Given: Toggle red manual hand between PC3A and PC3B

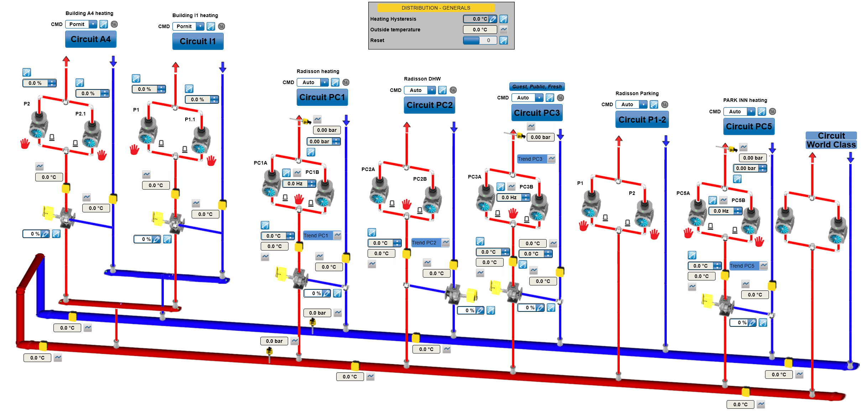Looking at the screenshot, I should [x=513, y=213].
